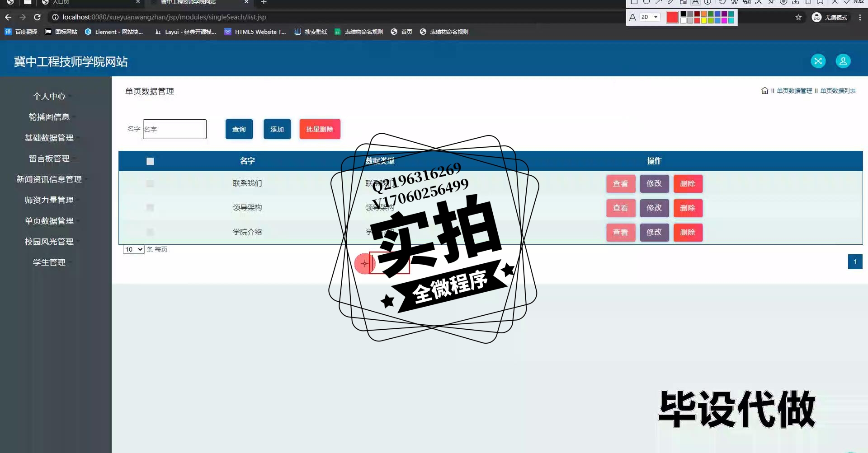Expand 留言板管理 in the sidebar
Viewport: 868px width, 453px height.
(x=49, y=159)
